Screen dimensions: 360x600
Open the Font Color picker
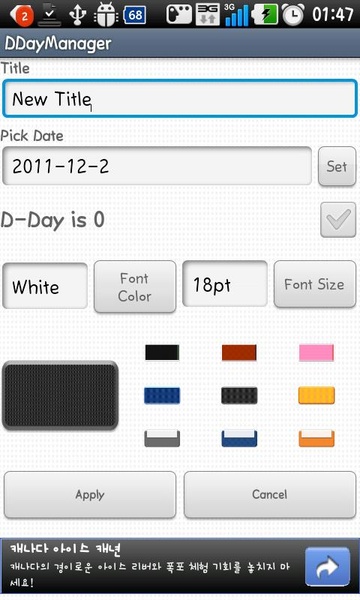click(x=135, y=287)
